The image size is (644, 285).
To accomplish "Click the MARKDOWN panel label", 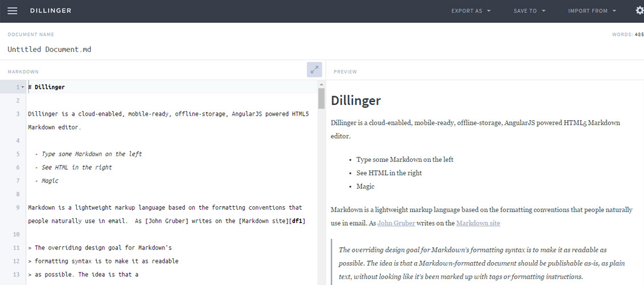I will tap(23, 72).
